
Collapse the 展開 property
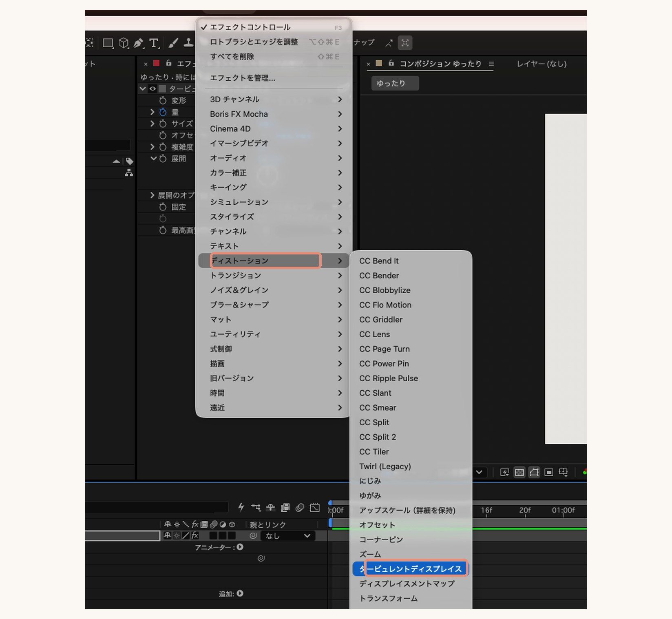tap(153, 158)
